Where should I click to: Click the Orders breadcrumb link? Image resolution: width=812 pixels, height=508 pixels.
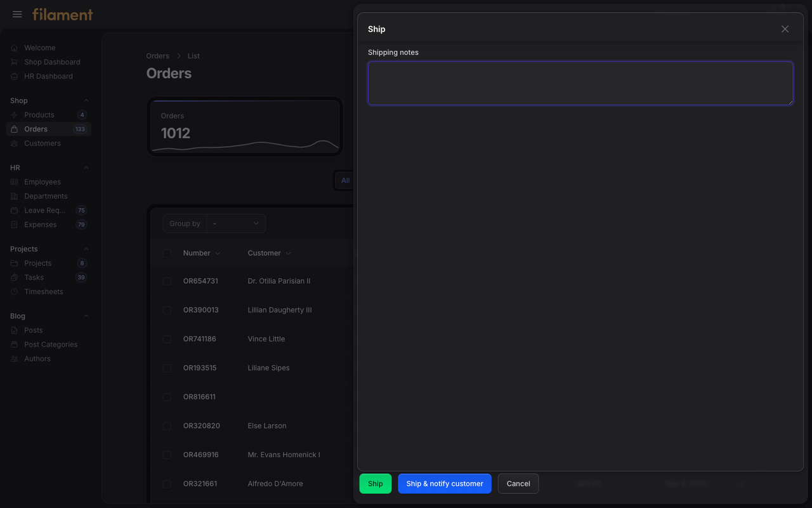click(x=158, y=56)
